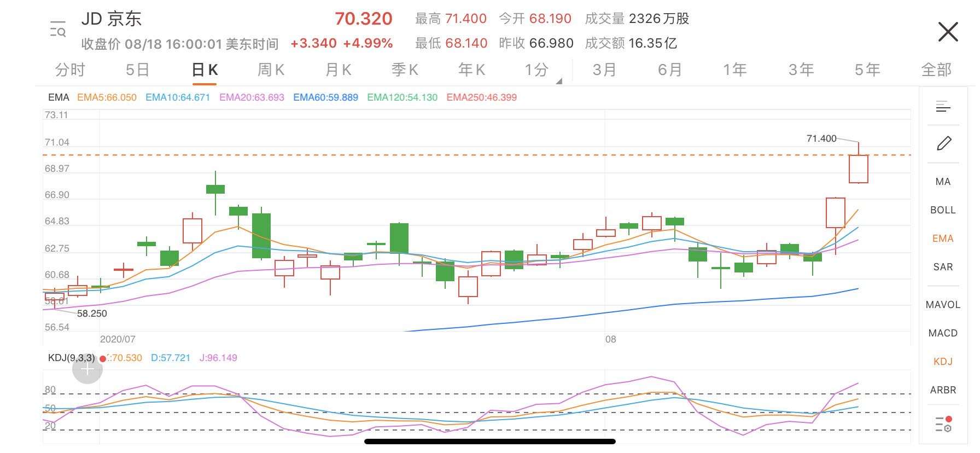This screenshot has width=980, height=453.
Task: Switch to the 季K tab
Action: [405, 69]
